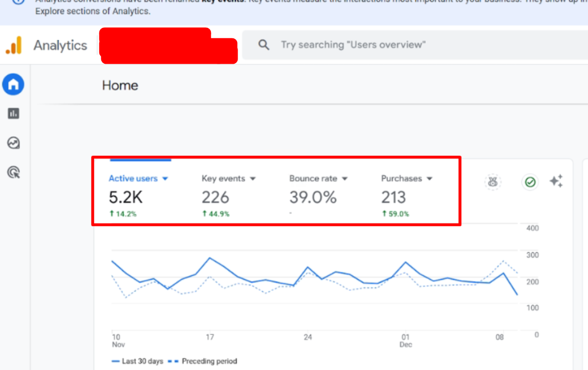Click the Home page heading

pyautogui.click(x=120, y=85)
